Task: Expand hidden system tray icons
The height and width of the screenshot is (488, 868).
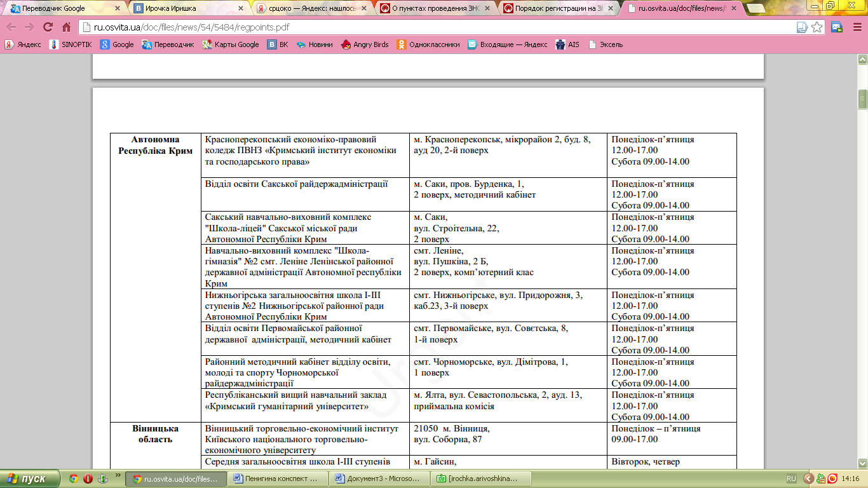Action: (808, 478)
